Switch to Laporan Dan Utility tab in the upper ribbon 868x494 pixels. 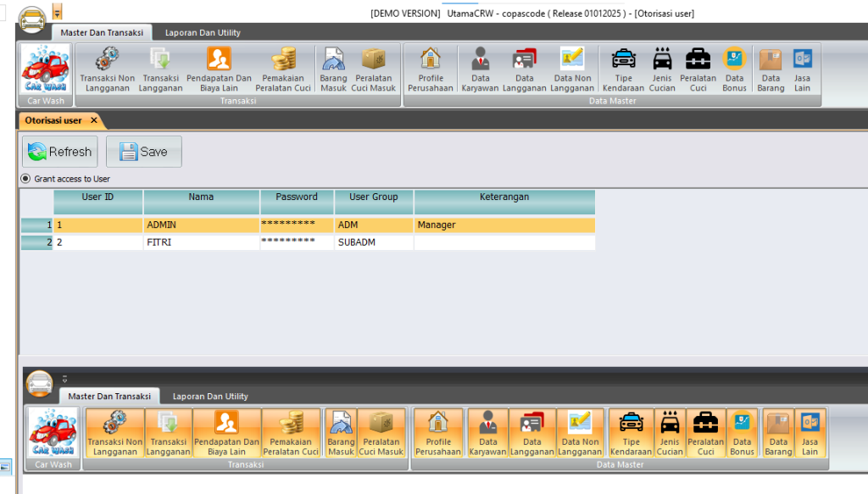point(203,32)
